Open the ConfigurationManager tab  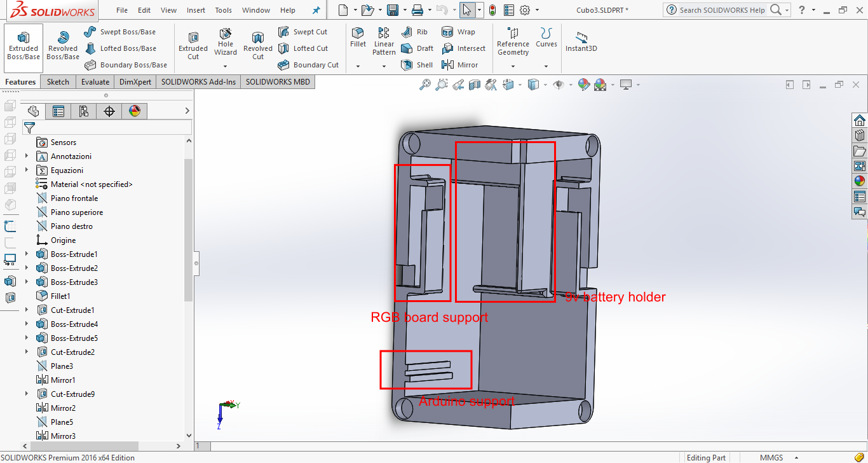pyautogui.click(x=84, y=111)
